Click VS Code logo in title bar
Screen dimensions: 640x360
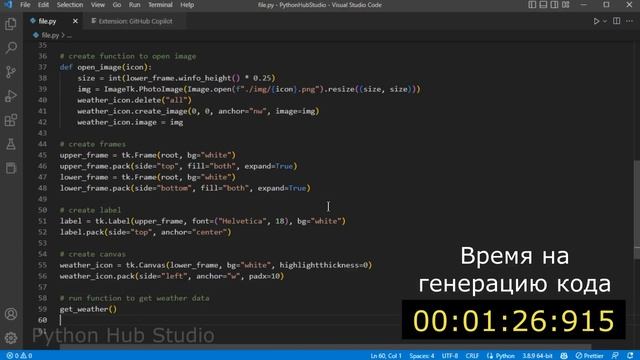pyautogui.click(x=8, y=5)
